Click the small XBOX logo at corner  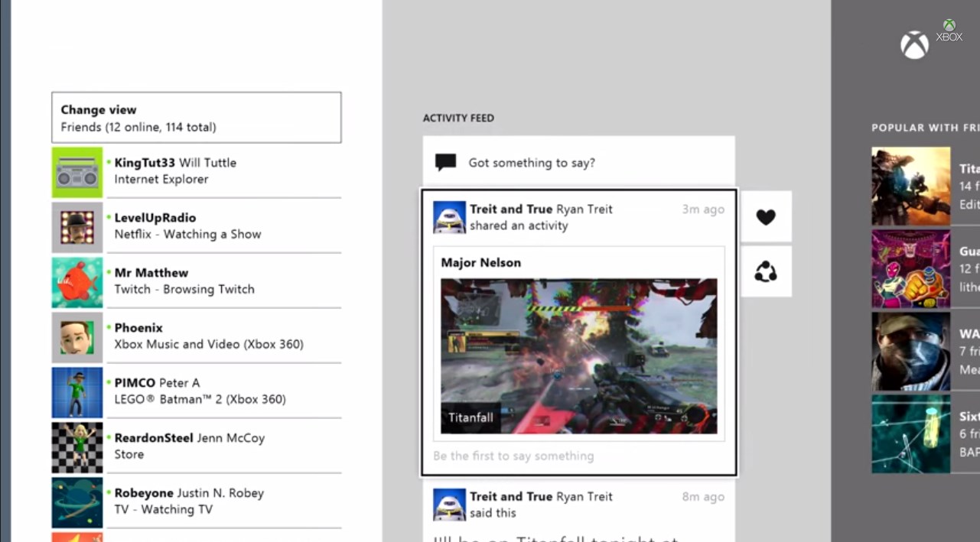coord(949,31)
